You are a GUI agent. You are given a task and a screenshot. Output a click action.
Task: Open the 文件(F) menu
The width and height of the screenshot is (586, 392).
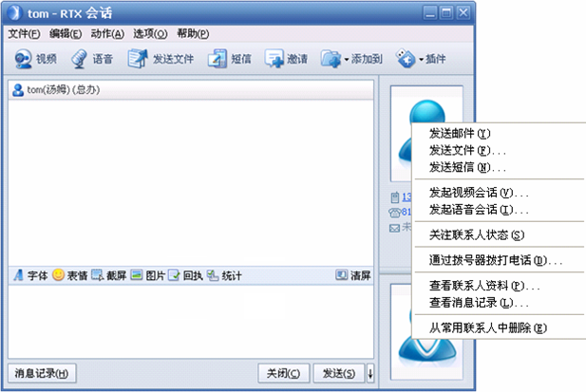(x=24, y=34)
